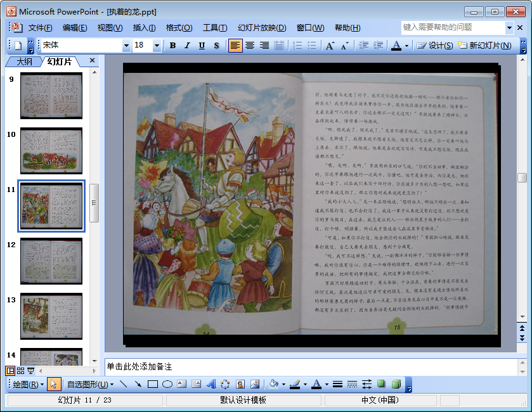Start slide show from current slide icon
Image resolution: width=532 pixels, height=412 pixels.
pos(31,371)
